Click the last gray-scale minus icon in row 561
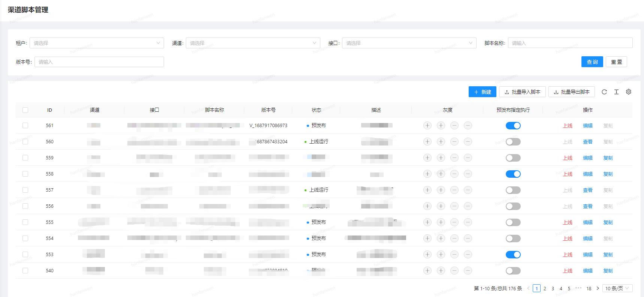The height and width of the screenshot is (297, 644). tap(468, 126)
